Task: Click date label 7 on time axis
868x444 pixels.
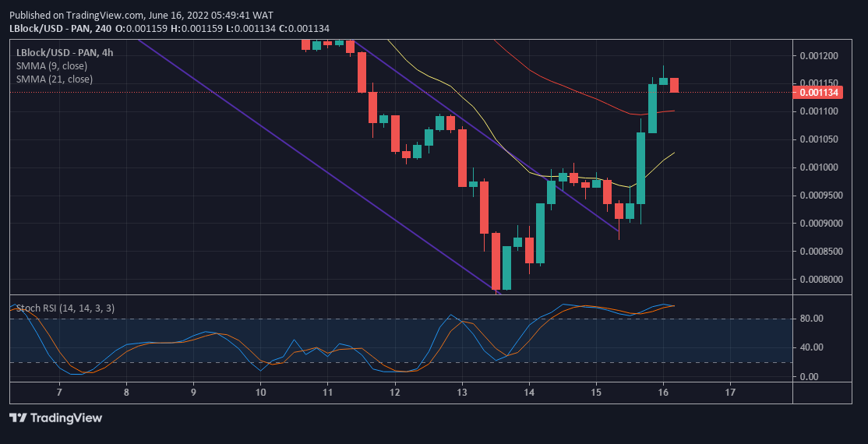Action: pos(59,393)
